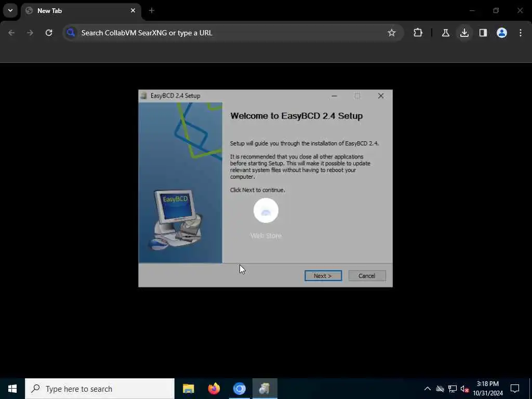Open a new Chrome tab
Viewport: 532px width, 399px height.
152,10
